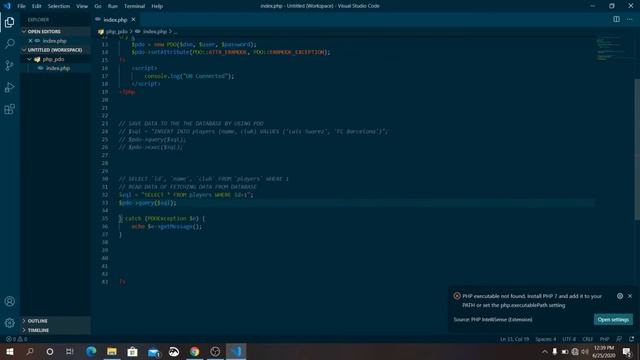Open the Search view in activity bar
The width and height of the screenshot is (640, 360).
tap(9, 44)
